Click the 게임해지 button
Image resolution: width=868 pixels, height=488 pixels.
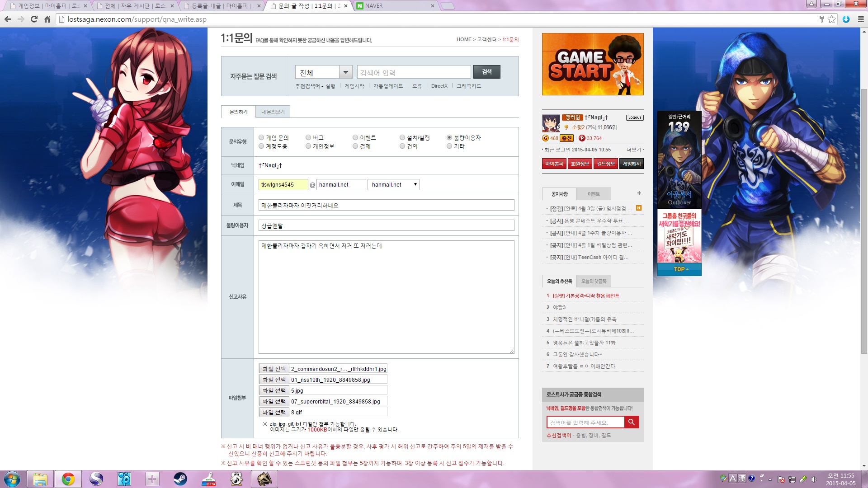632,164
